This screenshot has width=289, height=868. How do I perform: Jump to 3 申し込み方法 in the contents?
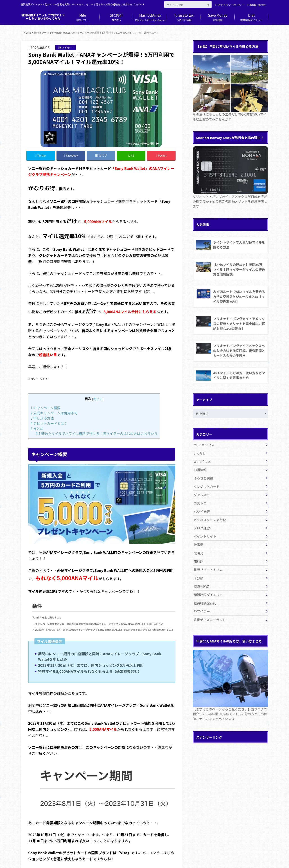(x=42, y=418)
